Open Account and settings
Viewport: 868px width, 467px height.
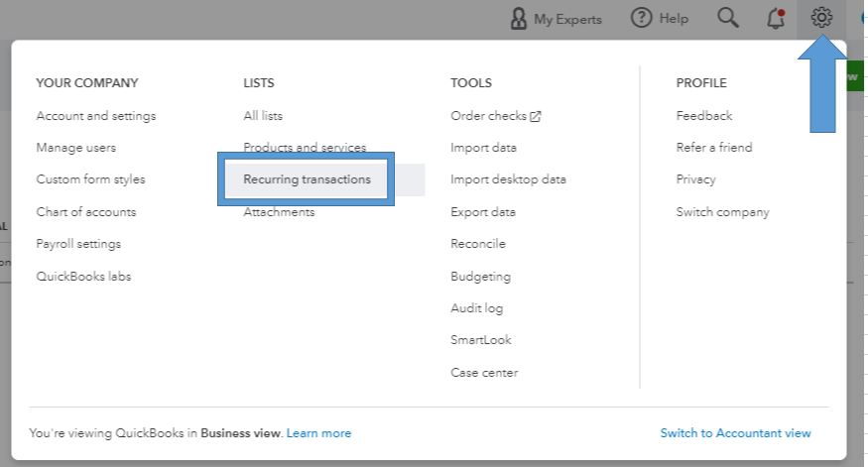click(95, 116)
